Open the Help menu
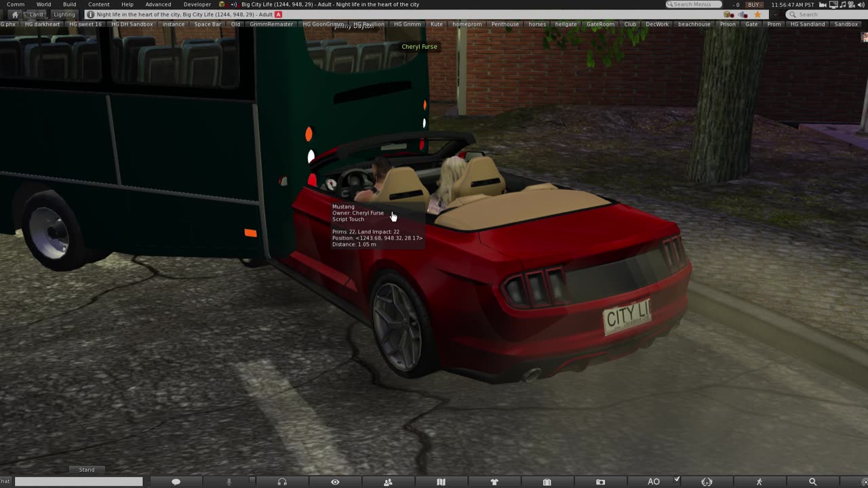The height and width of the screenshot is (488, 868). 127,4
